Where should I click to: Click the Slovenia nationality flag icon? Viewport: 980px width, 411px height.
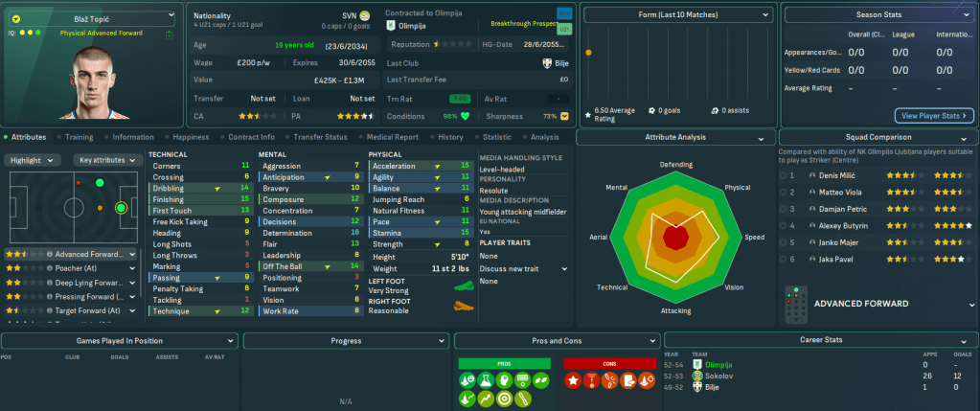coord(364,16)
